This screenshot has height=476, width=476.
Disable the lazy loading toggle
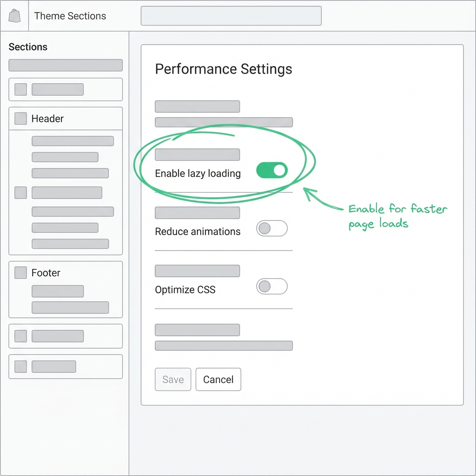(x=271, y=170)
